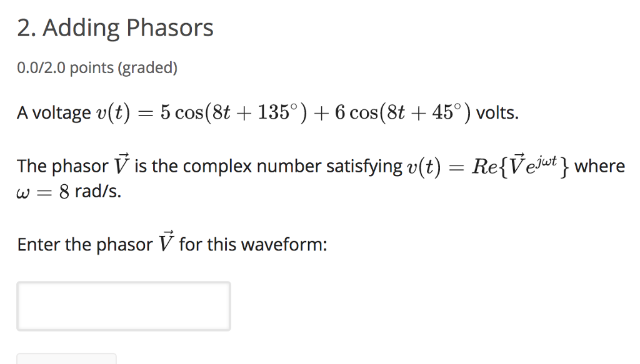Select the '0.0/2.0 points (graded)' label
Screen dimensions: 640x364
pos(96,67)
